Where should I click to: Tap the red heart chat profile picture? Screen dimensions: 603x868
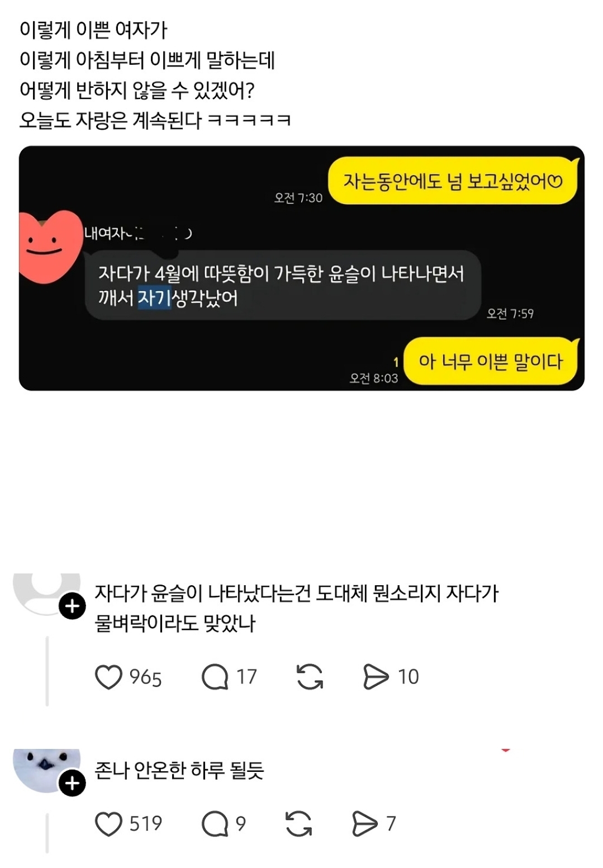pos(49,246)
